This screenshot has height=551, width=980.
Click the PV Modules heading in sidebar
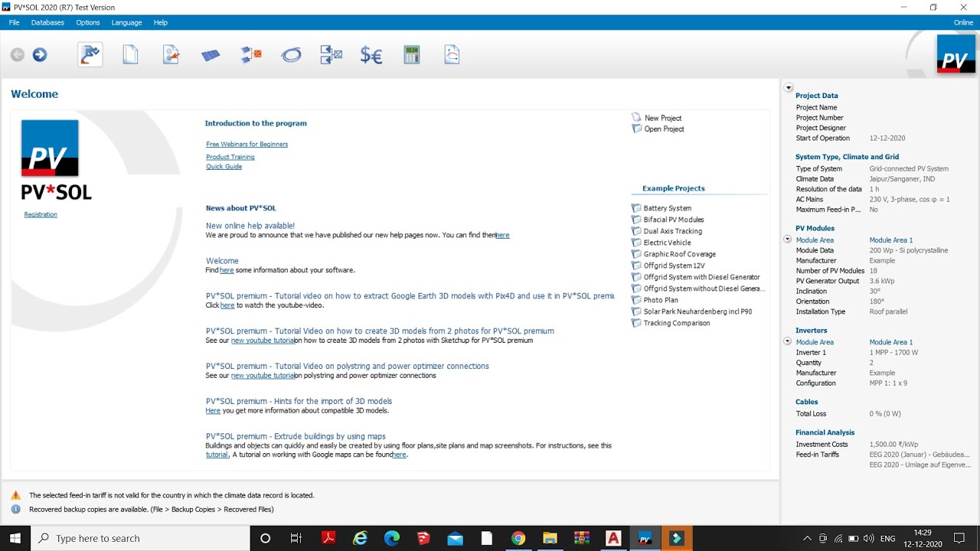click(x=815, y=228)
